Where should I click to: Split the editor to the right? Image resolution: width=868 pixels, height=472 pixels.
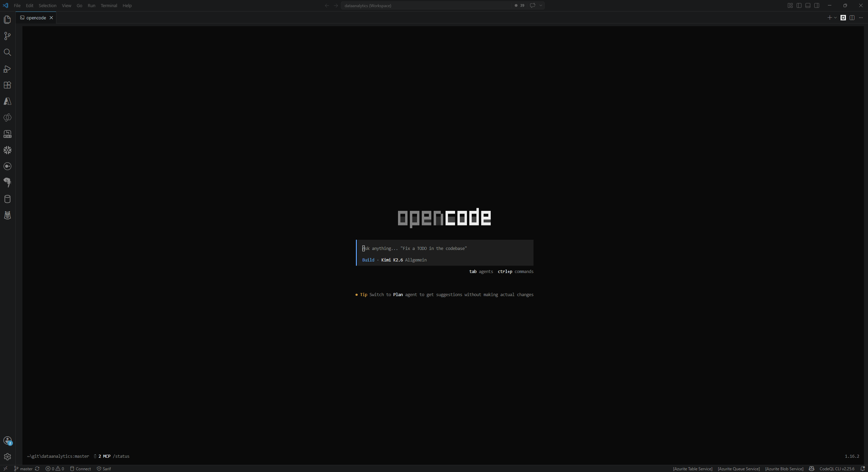pyautogui.click(x=852, y=18)
